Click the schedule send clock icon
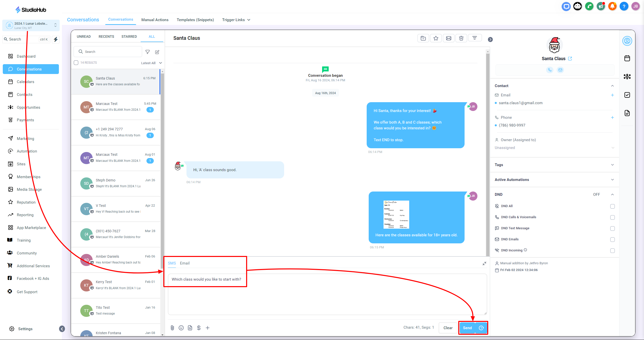 point(481,328)
